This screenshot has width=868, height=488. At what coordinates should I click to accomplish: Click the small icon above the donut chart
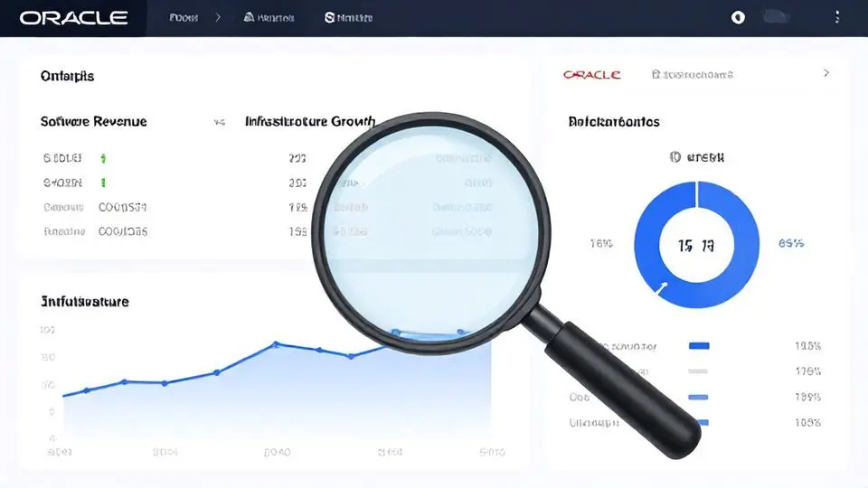point(675,157)
